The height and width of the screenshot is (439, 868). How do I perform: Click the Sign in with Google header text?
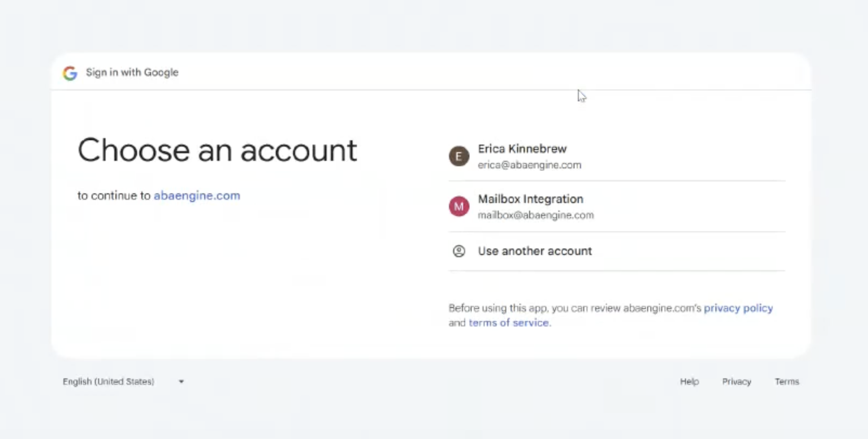132,72
